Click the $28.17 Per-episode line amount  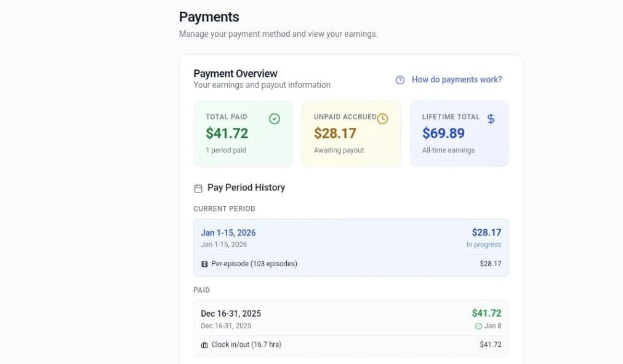(x=490, y=264)
